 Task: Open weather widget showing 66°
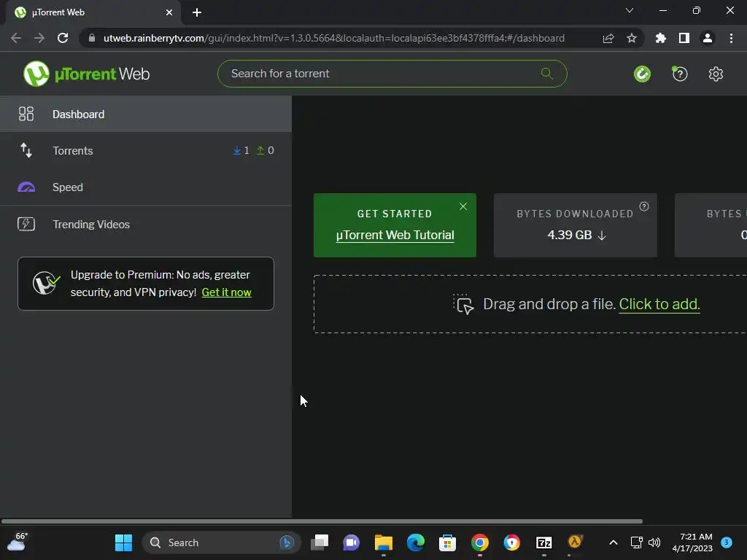(18, 542)
